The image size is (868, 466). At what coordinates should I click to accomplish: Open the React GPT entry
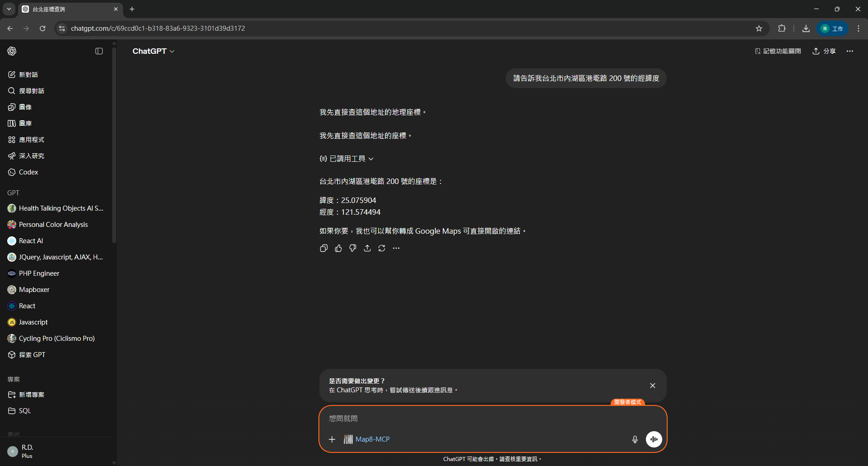point(55,306)
